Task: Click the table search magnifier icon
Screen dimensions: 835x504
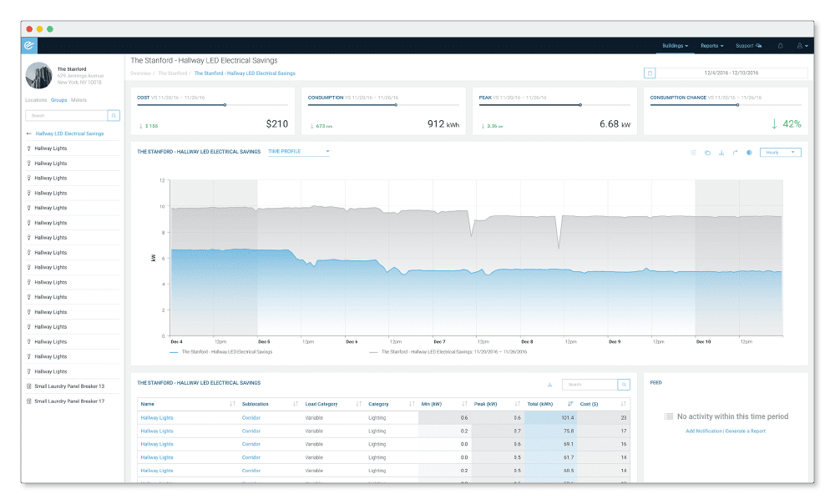Action: pyautogui.click(x=624, y=384)
